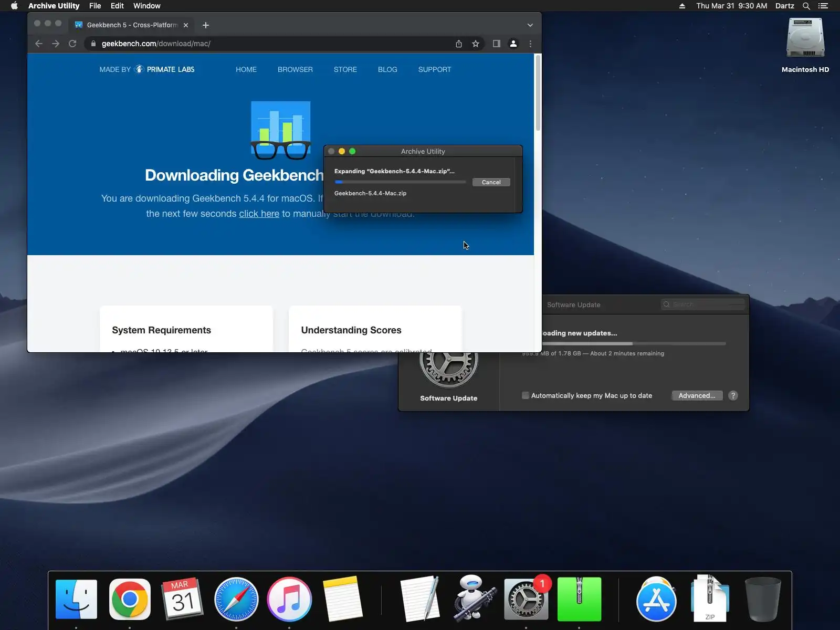Open the Apple menu

14,6
